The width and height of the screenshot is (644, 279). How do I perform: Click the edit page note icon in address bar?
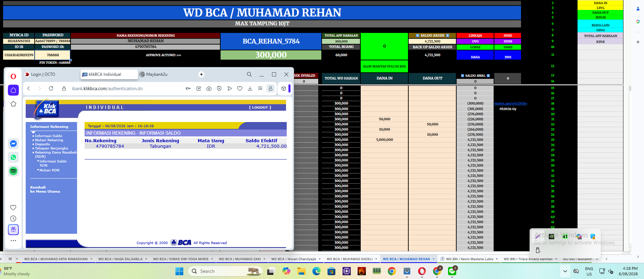199,88
